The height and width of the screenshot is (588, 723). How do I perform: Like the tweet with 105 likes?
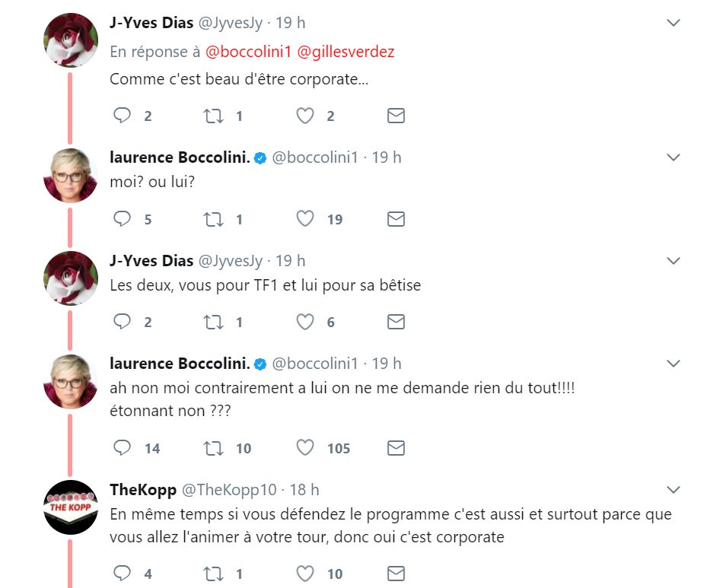(305, 448)
